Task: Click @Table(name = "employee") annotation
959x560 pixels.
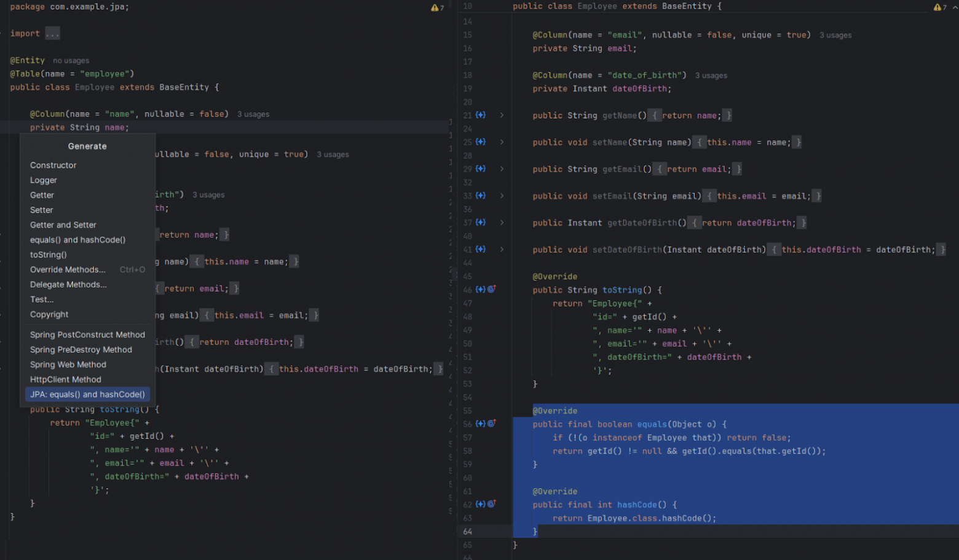Action: tap(72, 74)
